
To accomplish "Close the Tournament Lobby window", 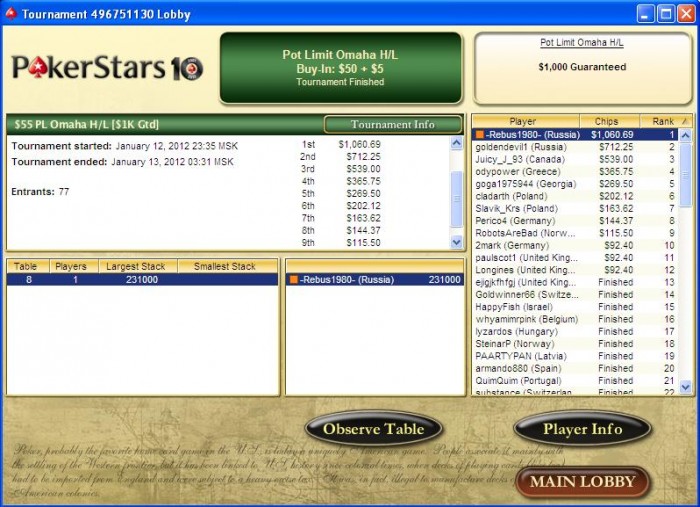I will (686, 14).
